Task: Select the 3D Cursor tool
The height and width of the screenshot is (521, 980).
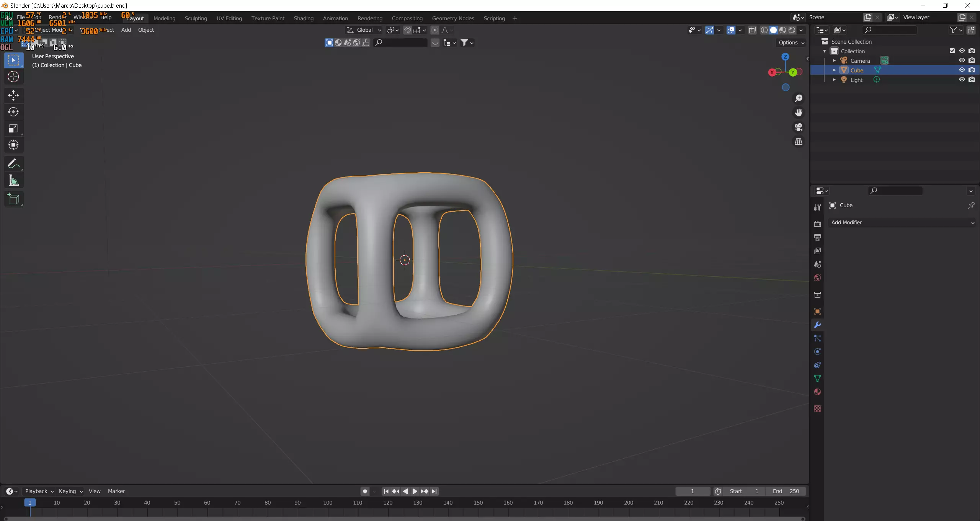Action: (13, 77)
